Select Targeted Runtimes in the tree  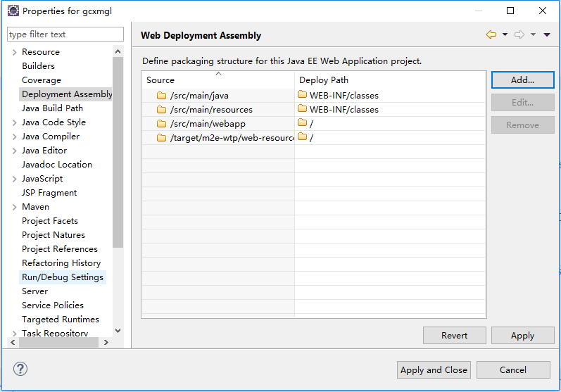pos(60,319)
